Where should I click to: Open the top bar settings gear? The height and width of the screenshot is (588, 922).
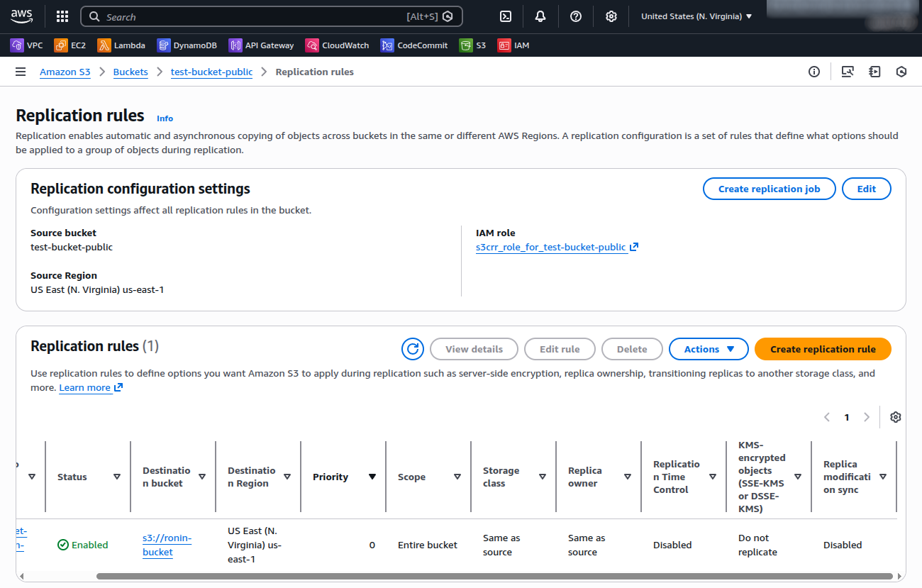[611, 16]
